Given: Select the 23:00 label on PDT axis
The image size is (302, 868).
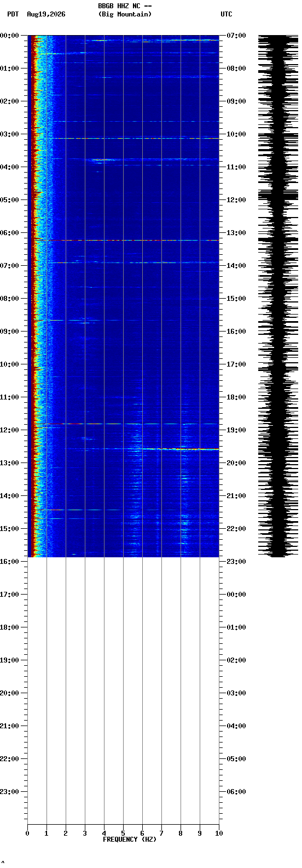Looking at the screenshot, I should 10,792.
